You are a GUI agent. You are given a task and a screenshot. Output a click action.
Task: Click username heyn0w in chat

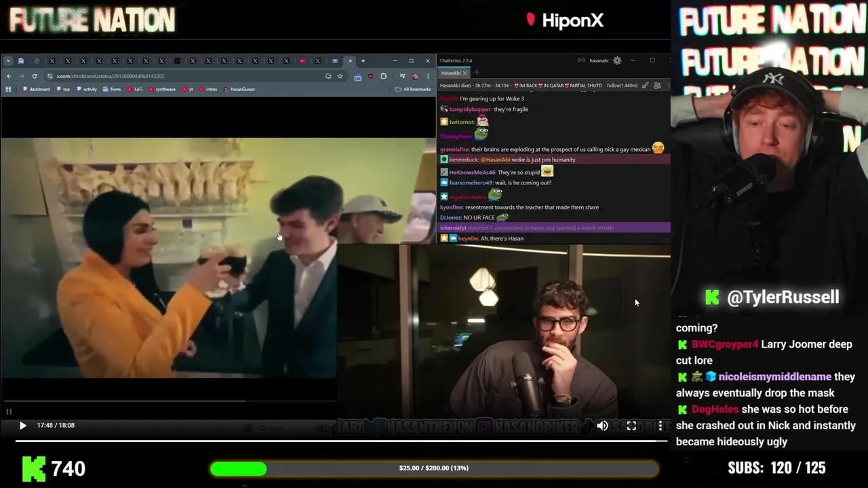tap(468, 239)
